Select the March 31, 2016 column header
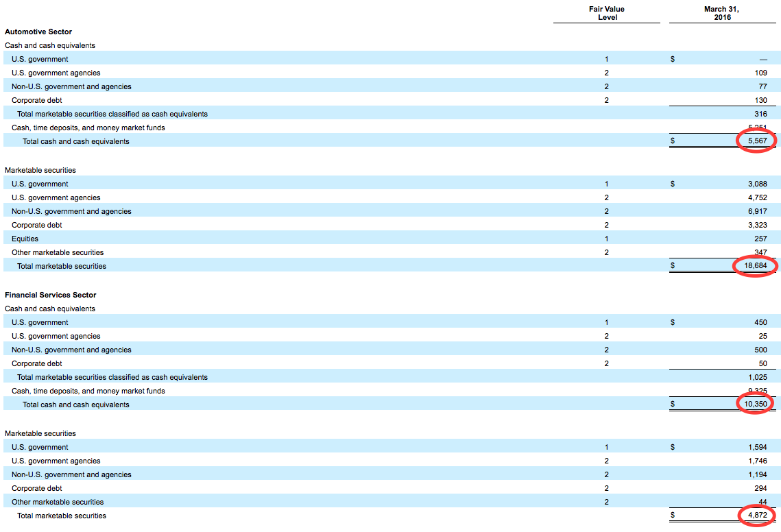This screenshot has height=532, width=781. [x=722, y=13]
